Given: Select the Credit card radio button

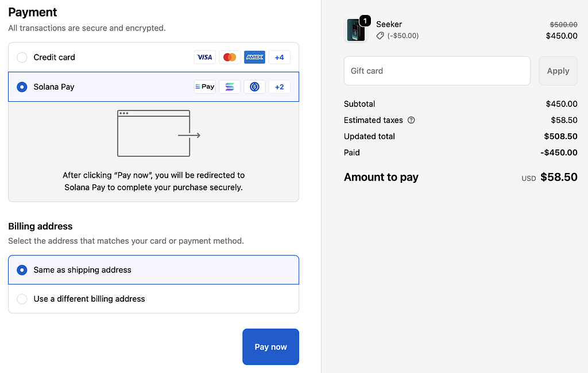Looking at the screenshot, I should [x=22, y=57].
